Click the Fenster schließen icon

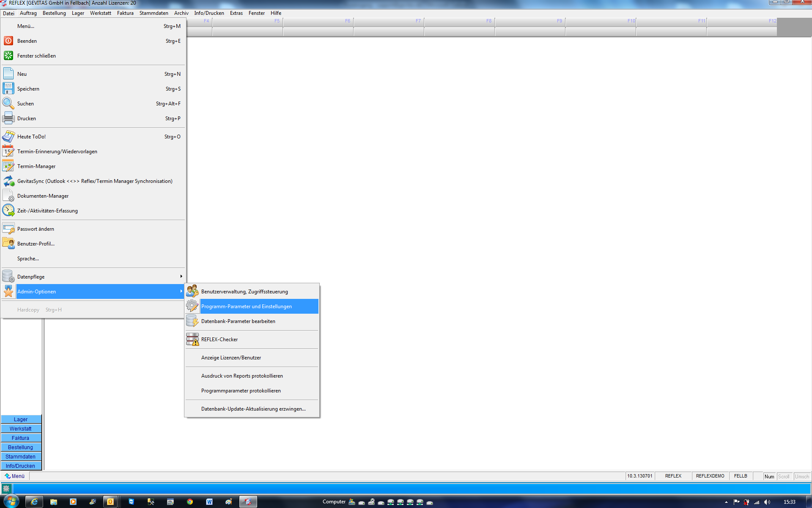pyautogui.click(x=8, y=56)
